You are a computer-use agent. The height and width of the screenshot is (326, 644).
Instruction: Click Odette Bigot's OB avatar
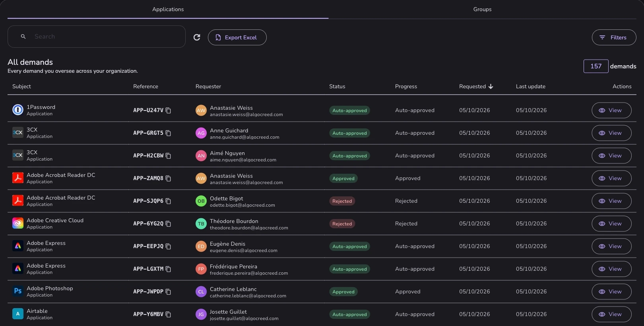coord(201,201)
